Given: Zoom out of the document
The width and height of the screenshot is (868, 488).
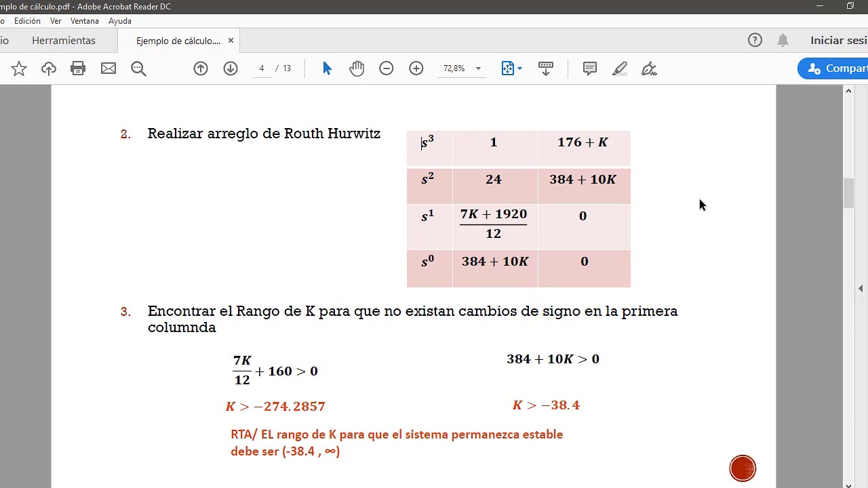Looking at the screenshot, I should [387, 68].
